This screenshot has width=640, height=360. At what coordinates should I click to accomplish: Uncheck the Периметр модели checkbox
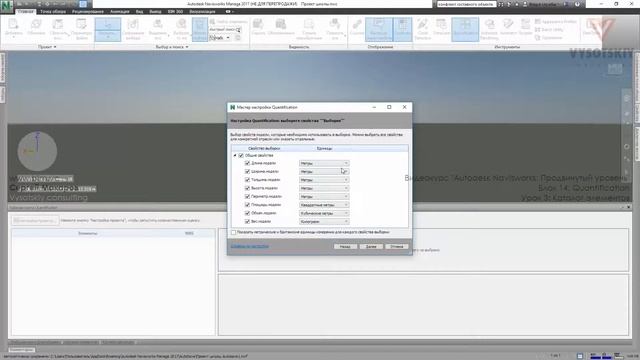(x=247, y=196)
